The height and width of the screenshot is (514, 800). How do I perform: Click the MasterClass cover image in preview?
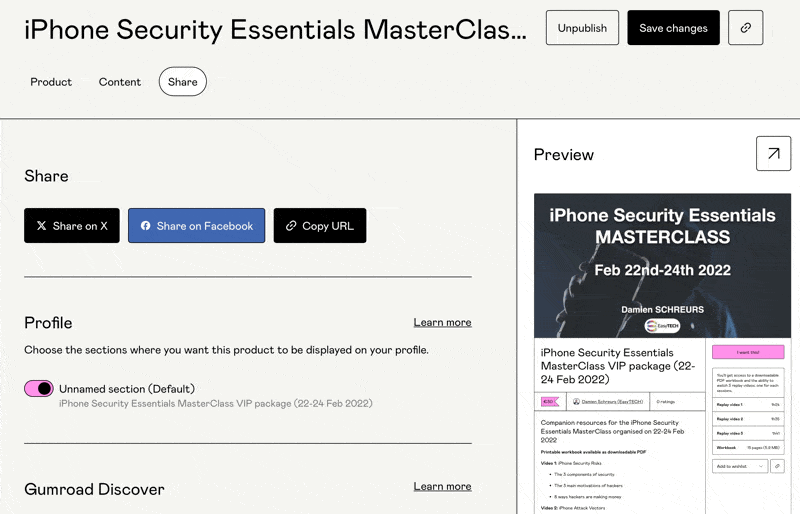[662, 266]
